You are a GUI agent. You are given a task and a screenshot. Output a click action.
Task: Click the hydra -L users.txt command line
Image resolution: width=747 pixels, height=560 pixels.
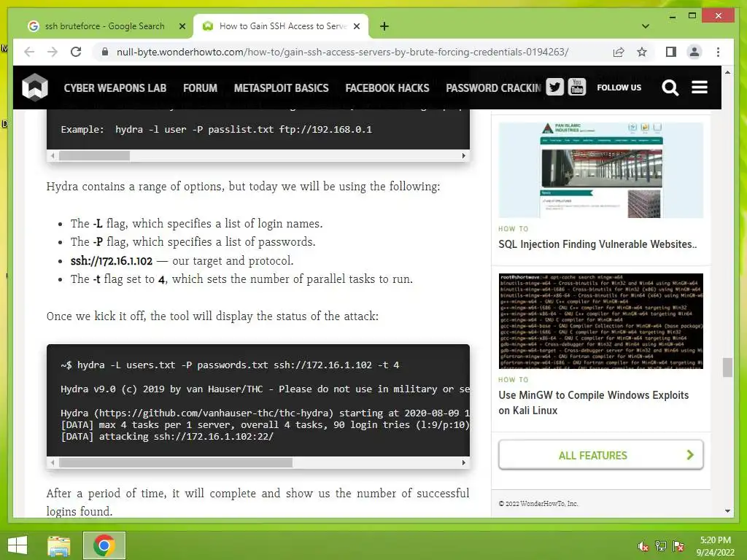(x=230, y=365)
